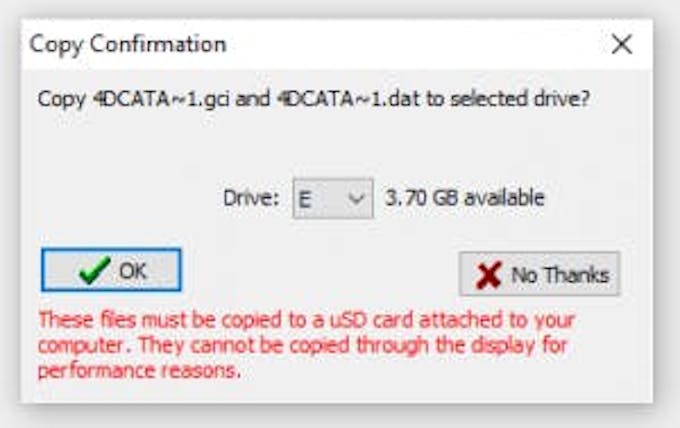
Task: Click the Copy Confirmation title bar
Action: [x=300, y=44]
